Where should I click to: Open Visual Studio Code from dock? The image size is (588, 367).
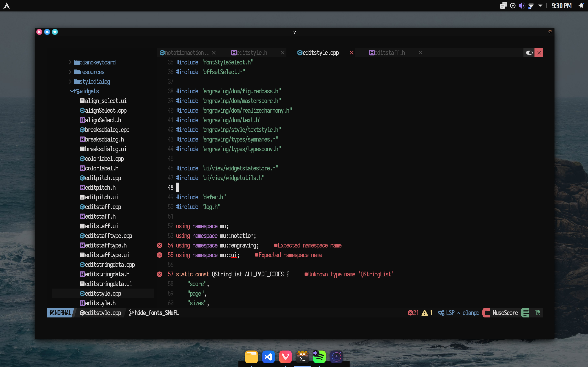tap(268, 356)
